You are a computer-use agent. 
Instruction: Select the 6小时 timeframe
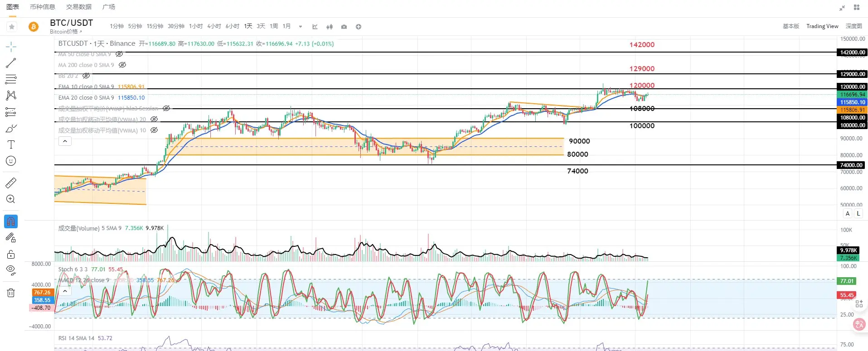pyautogui.click(x=232, y=26)
